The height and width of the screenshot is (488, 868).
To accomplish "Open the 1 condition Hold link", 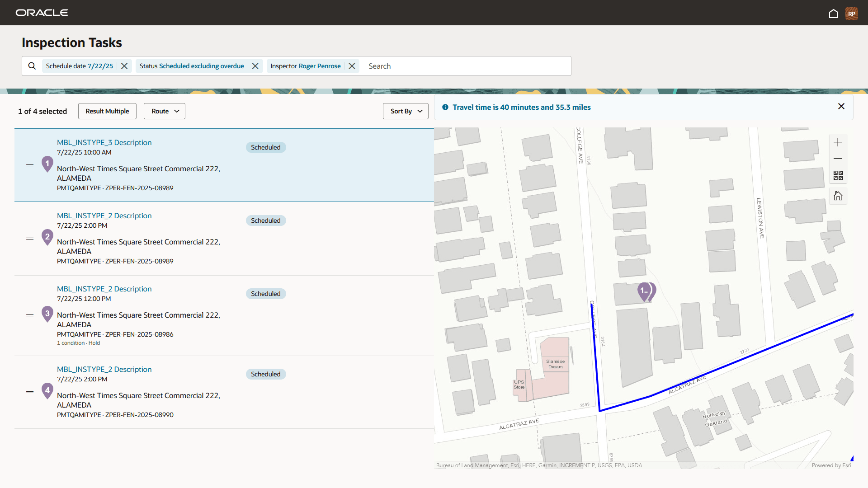I will 78,343.
